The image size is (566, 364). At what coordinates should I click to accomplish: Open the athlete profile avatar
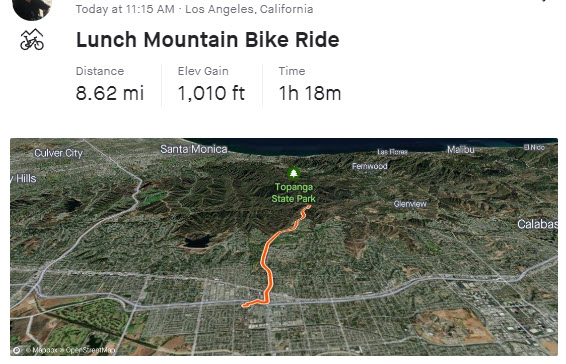point(32,7)
